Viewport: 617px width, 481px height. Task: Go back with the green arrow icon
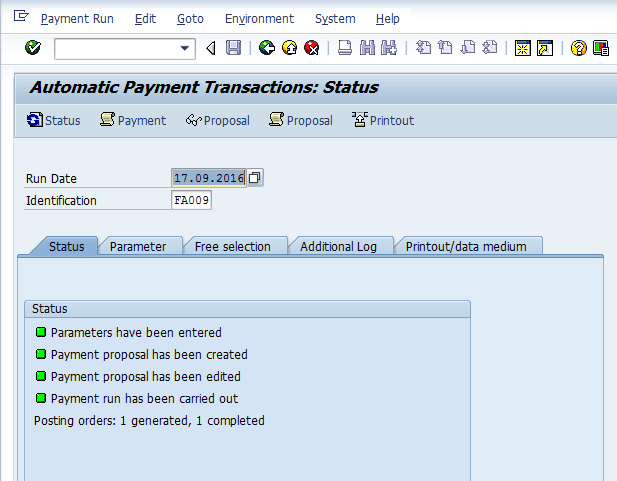tap(267, 48)
